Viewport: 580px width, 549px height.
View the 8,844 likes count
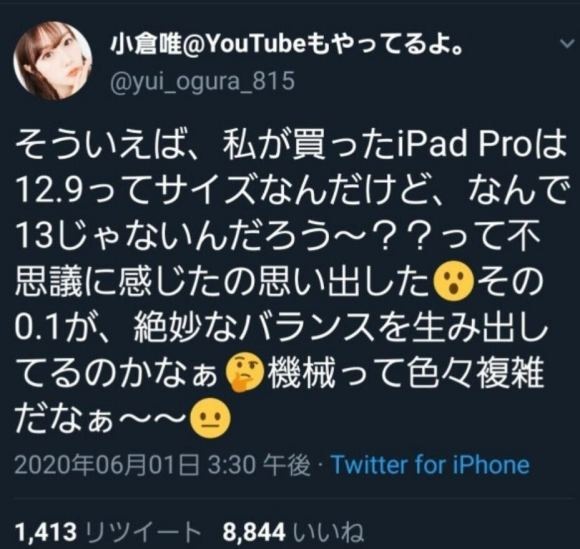pos(254,532)
